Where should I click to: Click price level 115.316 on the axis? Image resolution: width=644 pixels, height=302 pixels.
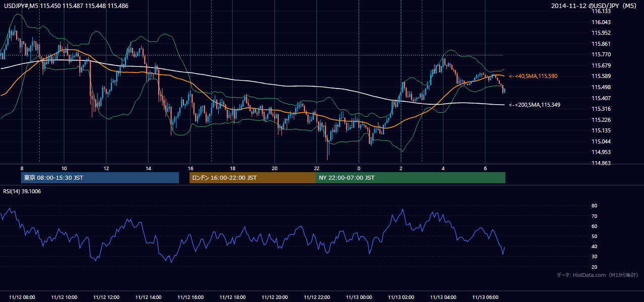601,109
